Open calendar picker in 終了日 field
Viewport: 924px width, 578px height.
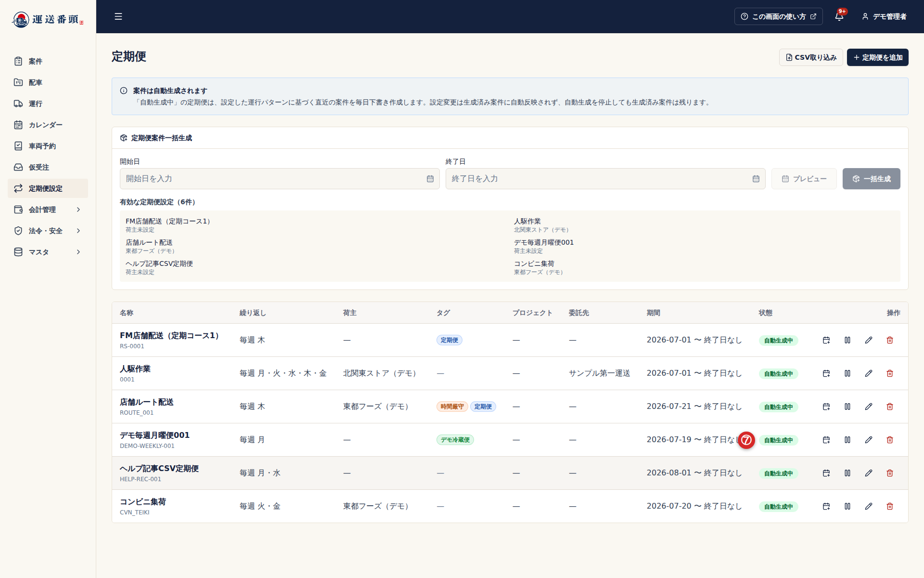point(756,179)
